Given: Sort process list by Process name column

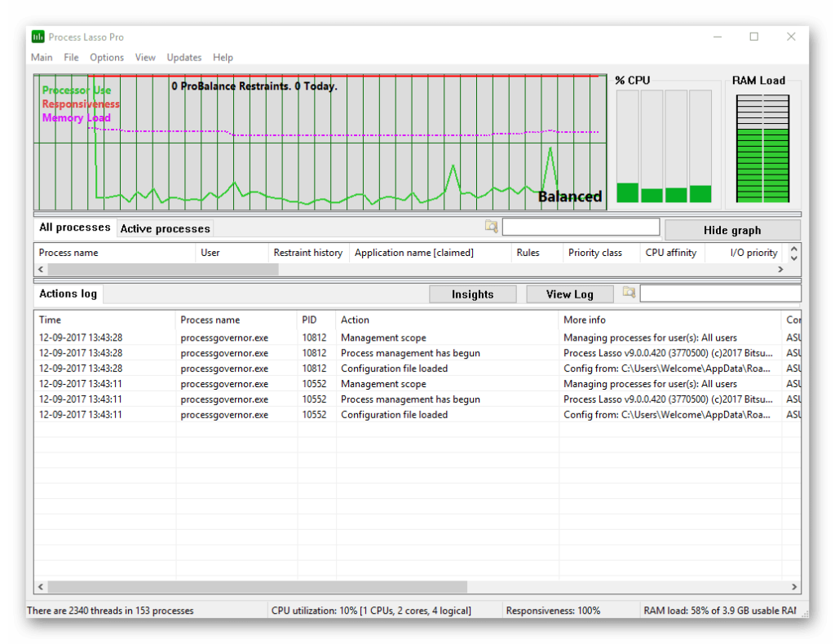Looking at the screenshot, I should tap(114, 253).
